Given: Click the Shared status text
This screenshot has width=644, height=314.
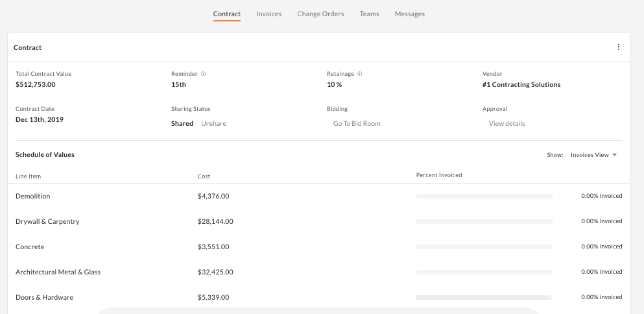Looking at the screenshot, I should pyautogui.click(x=182, y=123).
